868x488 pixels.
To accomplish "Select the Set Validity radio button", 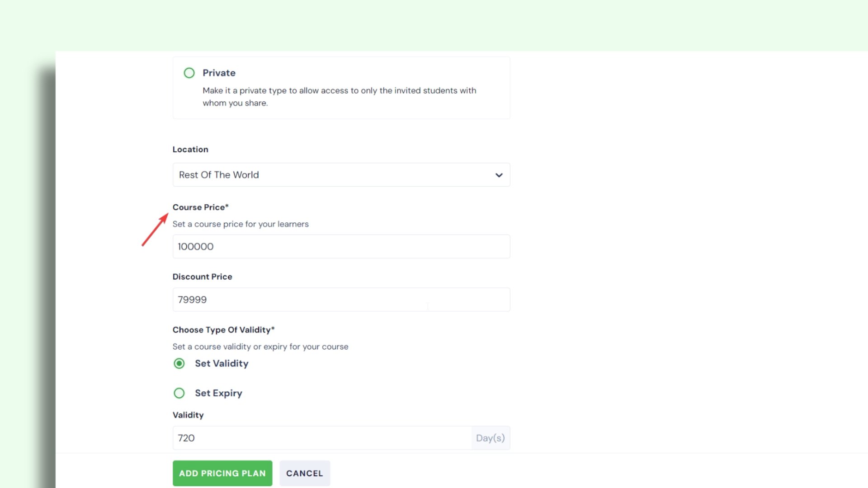I will tap(179, 364).
